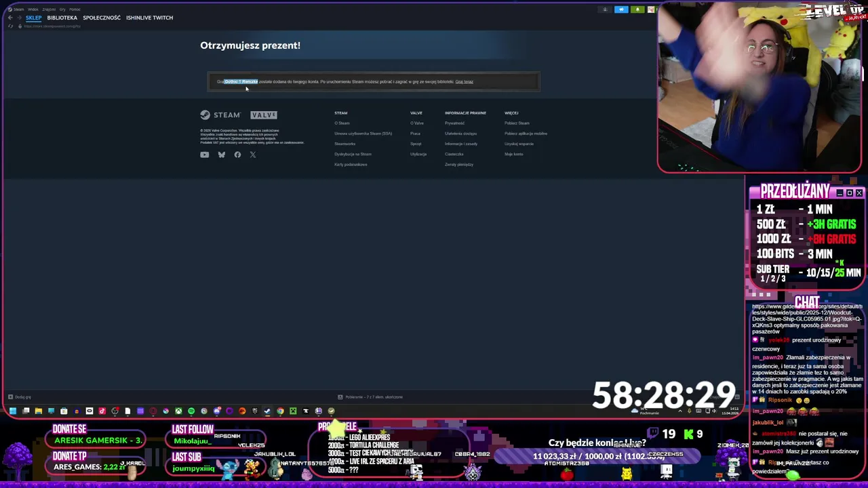This screenshot has height=488, width=868.
Task: Open Uzyskaj wsparcie footer link
Action: click(519, 144)
